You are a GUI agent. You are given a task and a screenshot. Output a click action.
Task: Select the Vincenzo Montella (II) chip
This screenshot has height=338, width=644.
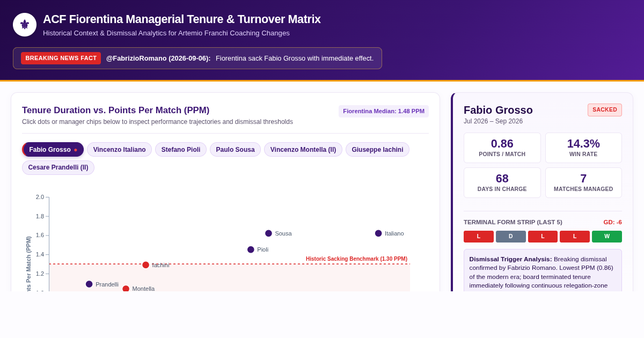pos(303,150)
